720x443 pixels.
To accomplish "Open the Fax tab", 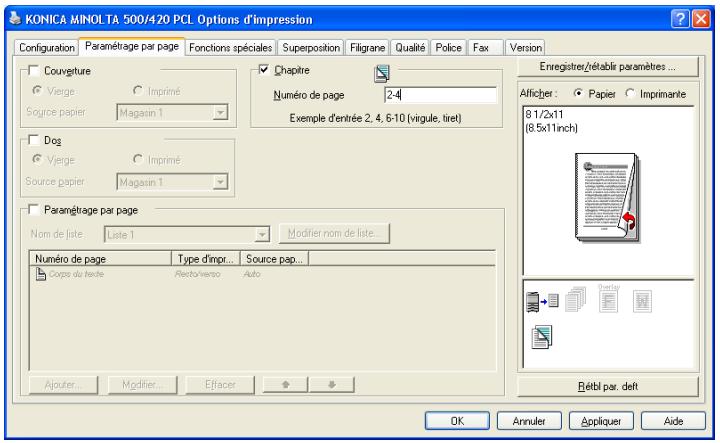I will [x=485, y=48].
